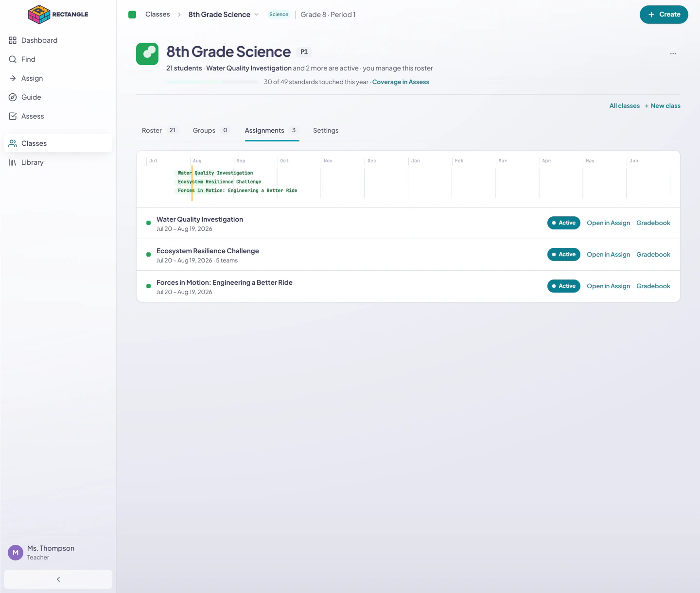Open Forces in Motion in Assign

pos(608,286)
